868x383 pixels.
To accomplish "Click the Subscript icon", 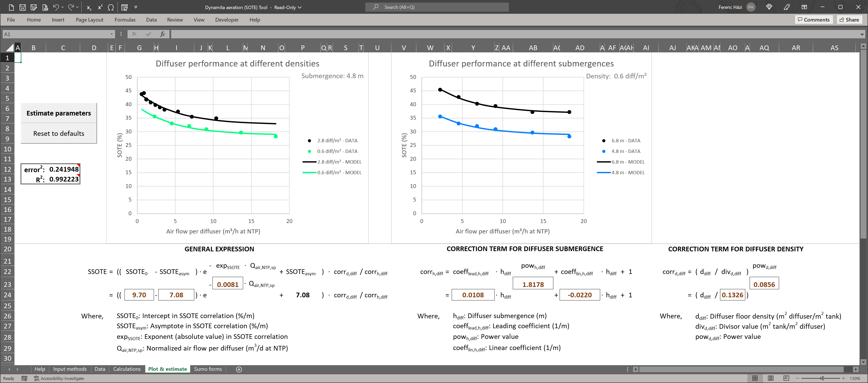I will (x=89, y=7).
